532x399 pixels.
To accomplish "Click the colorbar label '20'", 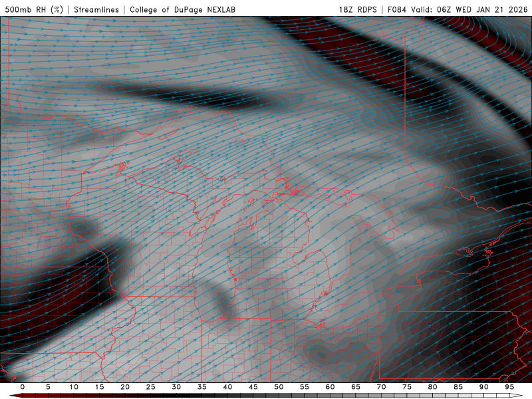I will click(125, 387).
